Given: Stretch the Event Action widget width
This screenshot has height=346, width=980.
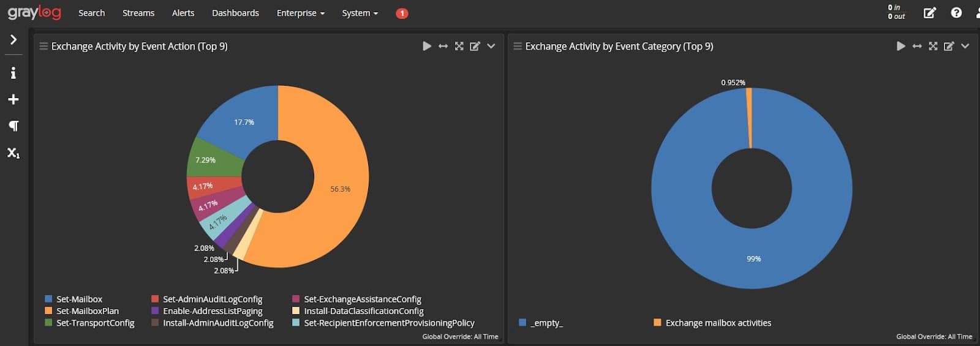Looking at the screenshot, I should point(443,47).
